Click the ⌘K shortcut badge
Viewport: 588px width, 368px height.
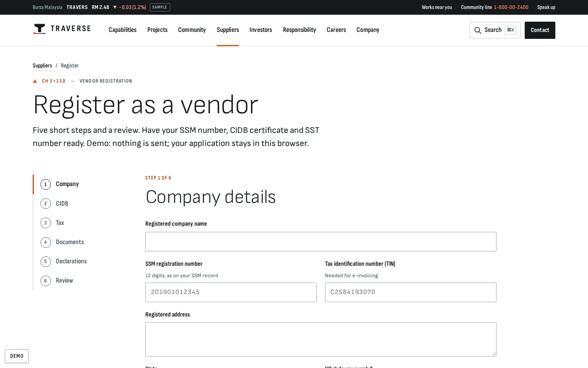510,30
